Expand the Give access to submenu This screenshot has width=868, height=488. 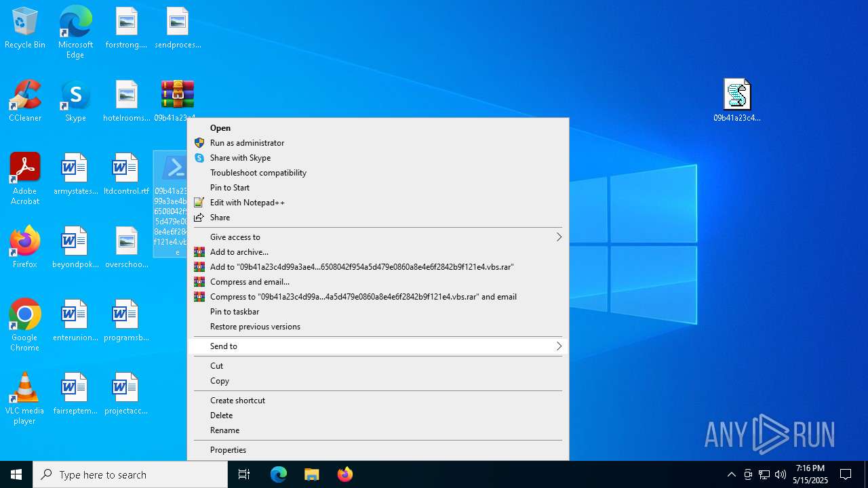[x=378, y=237]
